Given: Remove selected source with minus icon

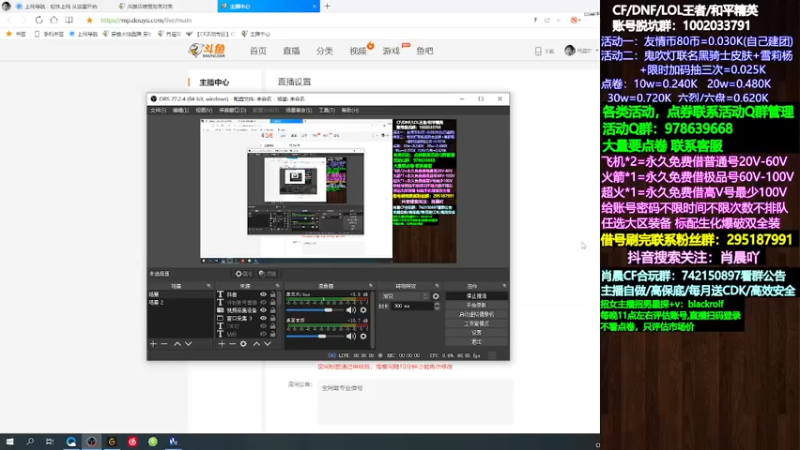Looking at the screenshot, I should click(232, 344).
